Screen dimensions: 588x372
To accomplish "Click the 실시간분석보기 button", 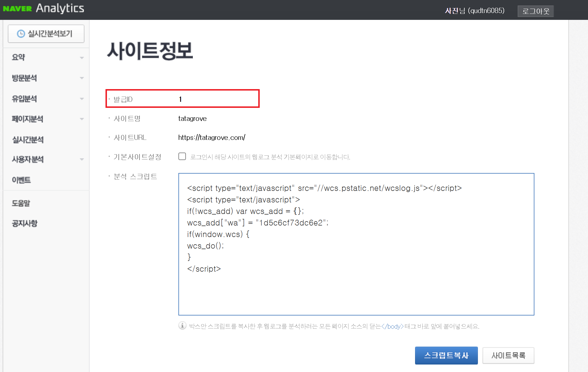I will click(46, 33).
